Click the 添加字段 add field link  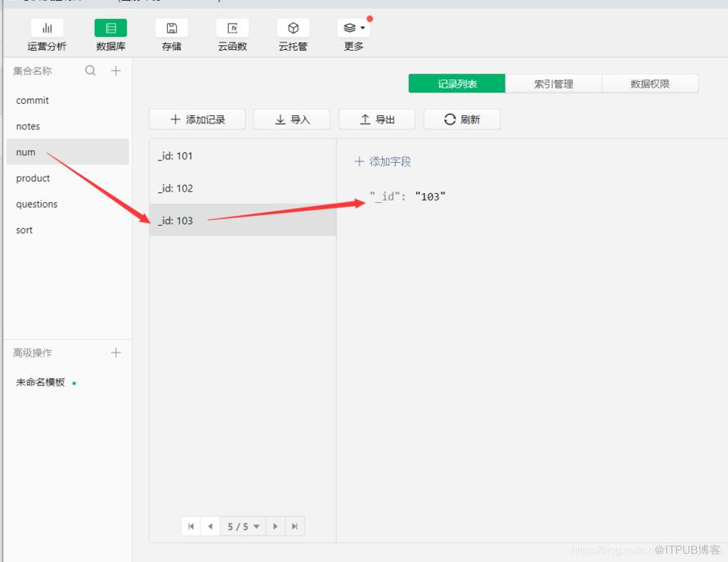383,162
